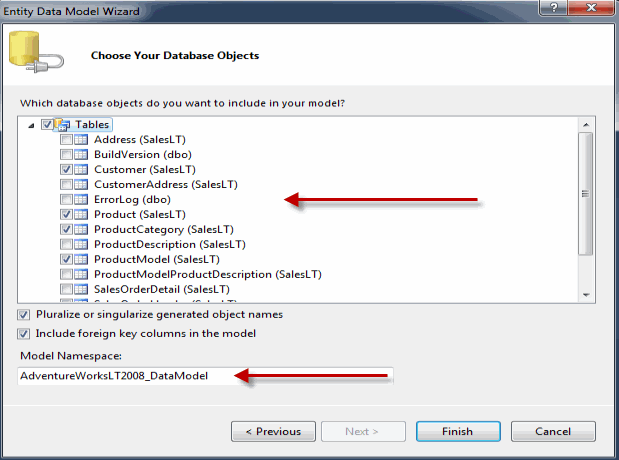
Task: Disable Include foreign key columns option
Action: click(x=23, y=334)
